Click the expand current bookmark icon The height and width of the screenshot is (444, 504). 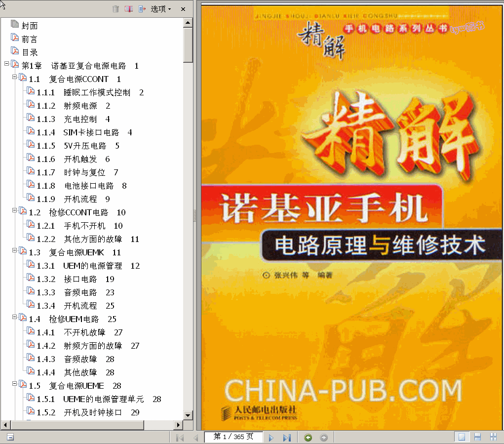point(141,8)
